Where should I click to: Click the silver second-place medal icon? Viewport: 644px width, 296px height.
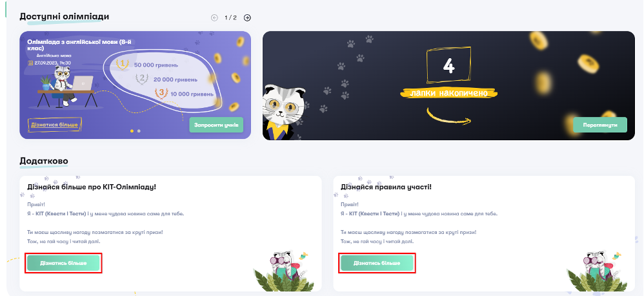tap(142, 78)
